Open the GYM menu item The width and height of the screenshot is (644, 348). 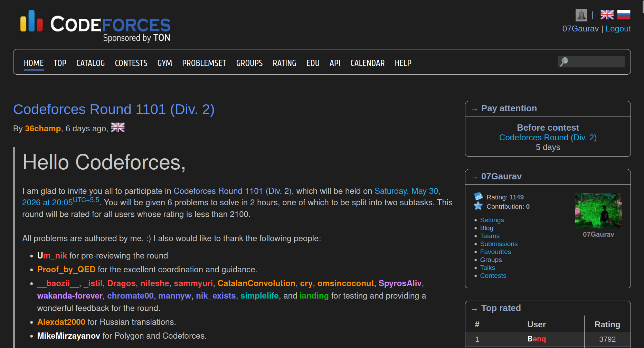tap(165, 63)
